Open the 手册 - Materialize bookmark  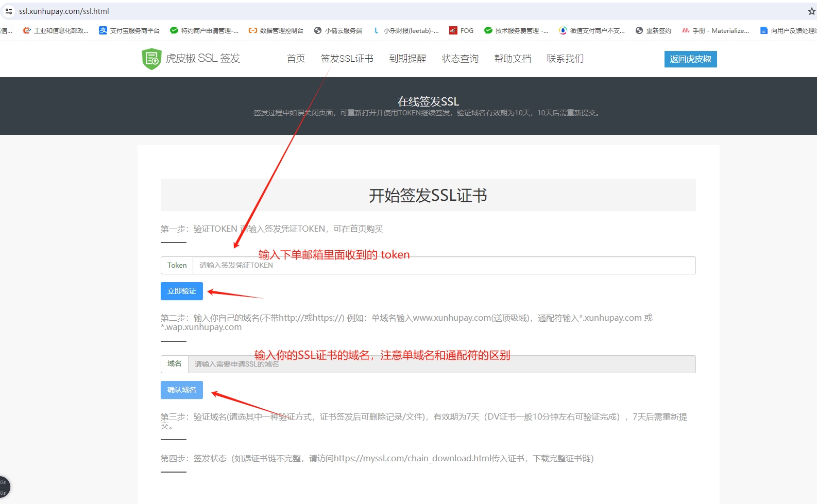[x=716, y=31]
